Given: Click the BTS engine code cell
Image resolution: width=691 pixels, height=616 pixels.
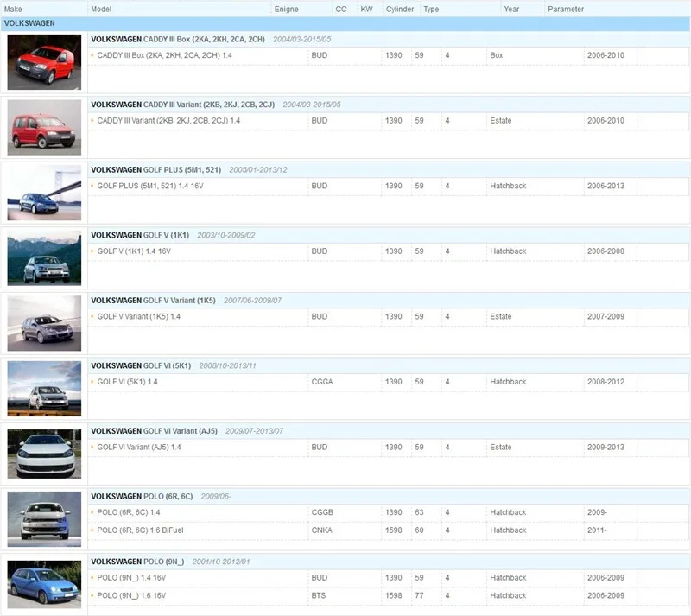Looking at the screenshot, I should (x=318, y=596).
